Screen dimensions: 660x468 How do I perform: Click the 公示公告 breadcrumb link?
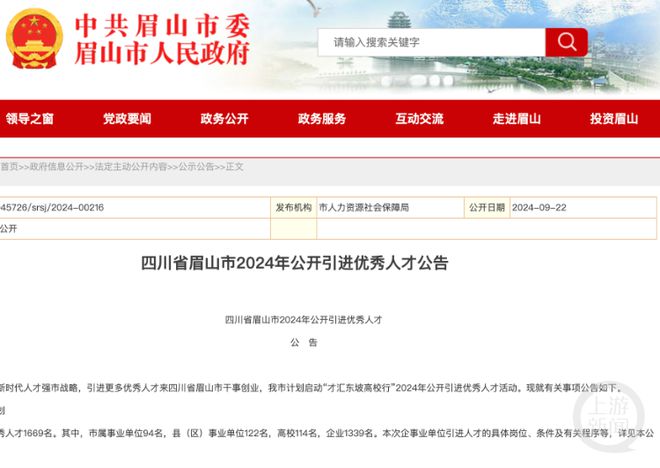click(x=195, y=167)
